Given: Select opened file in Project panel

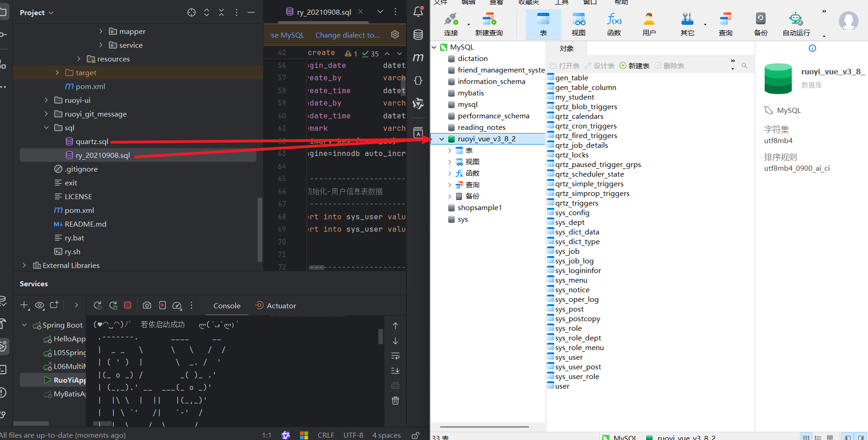Looking at the screenshot, I should pos(192,12).
